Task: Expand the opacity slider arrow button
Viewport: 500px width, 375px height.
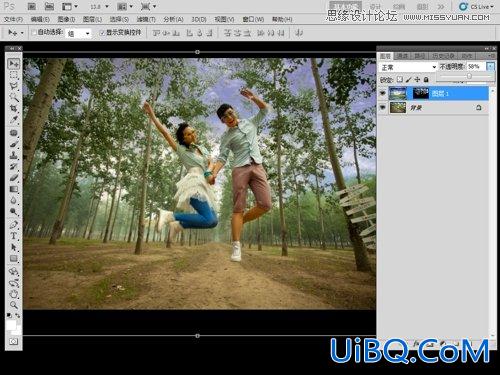Action: tap(490, 67)
